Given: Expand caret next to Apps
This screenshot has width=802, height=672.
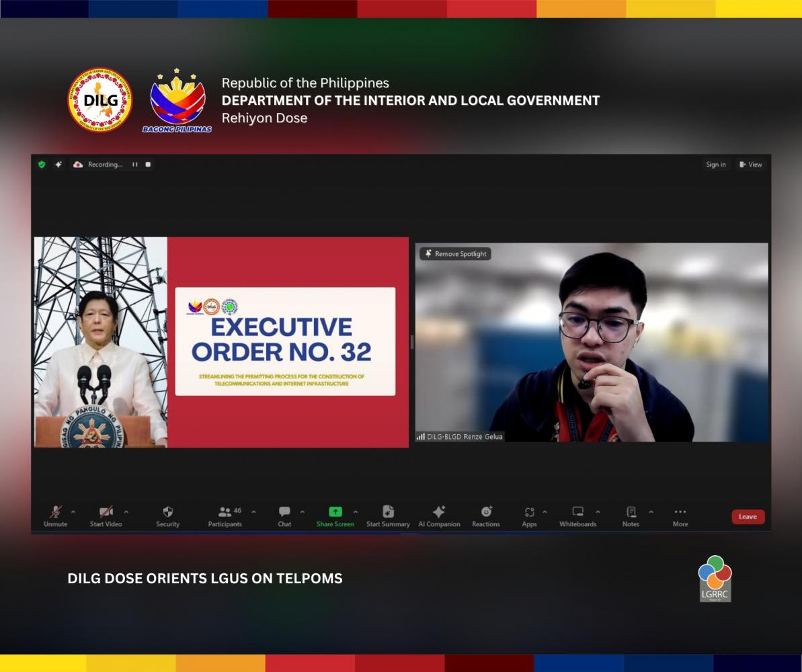Looking at the screenshot, I should pos(545,511).
